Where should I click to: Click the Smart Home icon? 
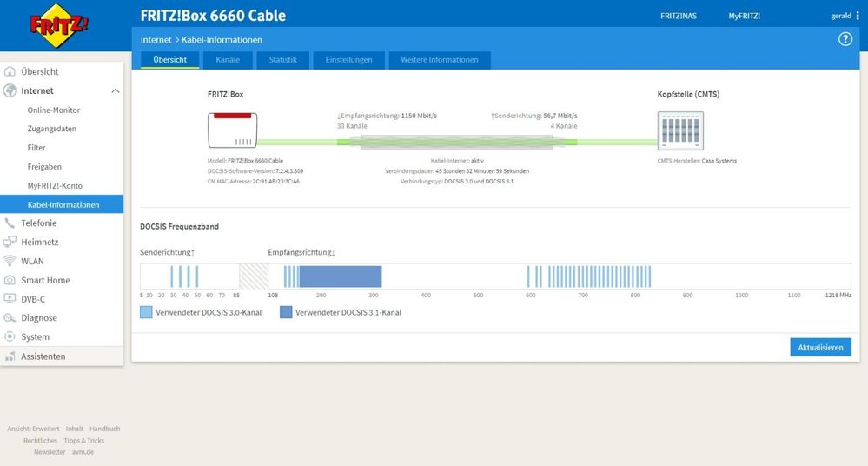coord(10,280)
